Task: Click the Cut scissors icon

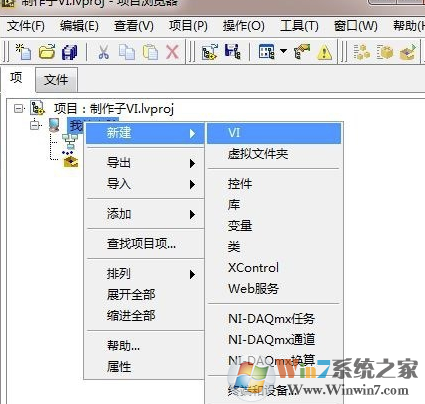Action: point(103,52)
